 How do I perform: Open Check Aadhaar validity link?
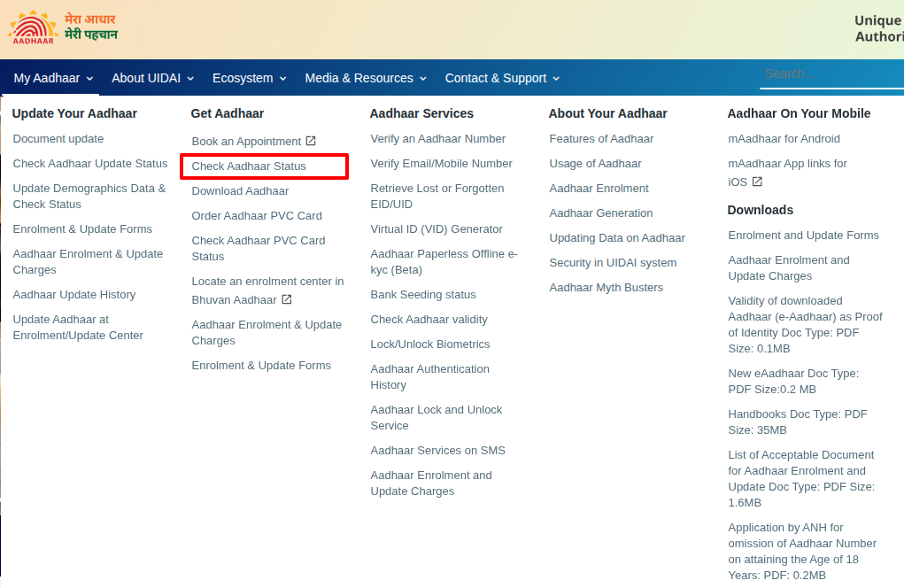point(429,320)
